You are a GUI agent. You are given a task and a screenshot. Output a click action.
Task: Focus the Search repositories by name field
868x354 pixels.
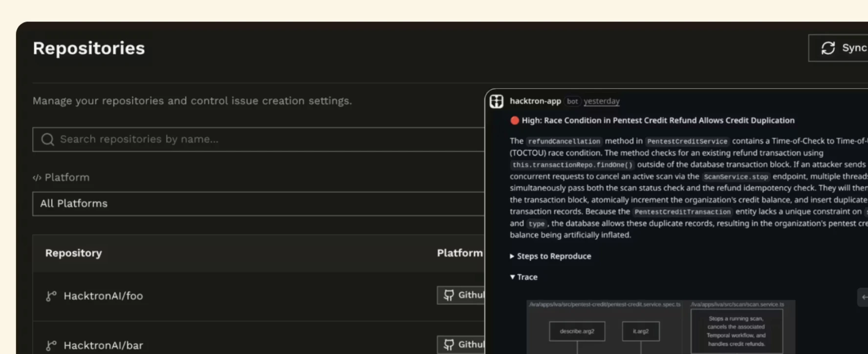point(259,139)
